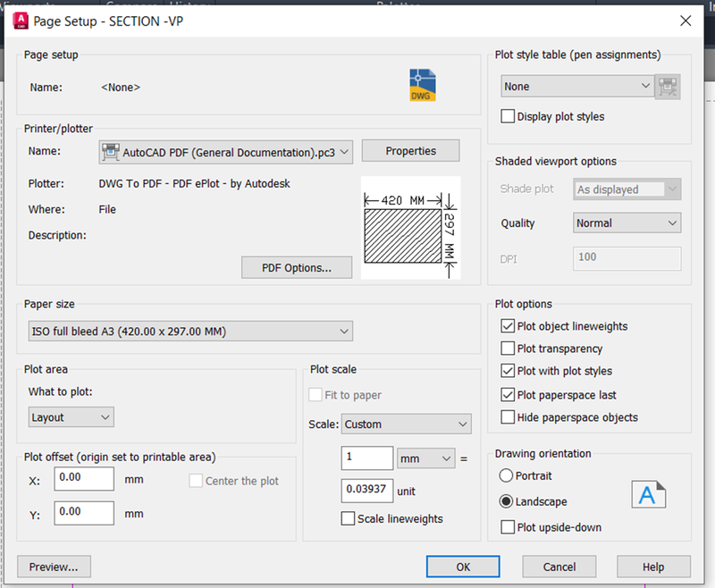Click the 'File' value next to Where
715x588 pixels.
107,209
